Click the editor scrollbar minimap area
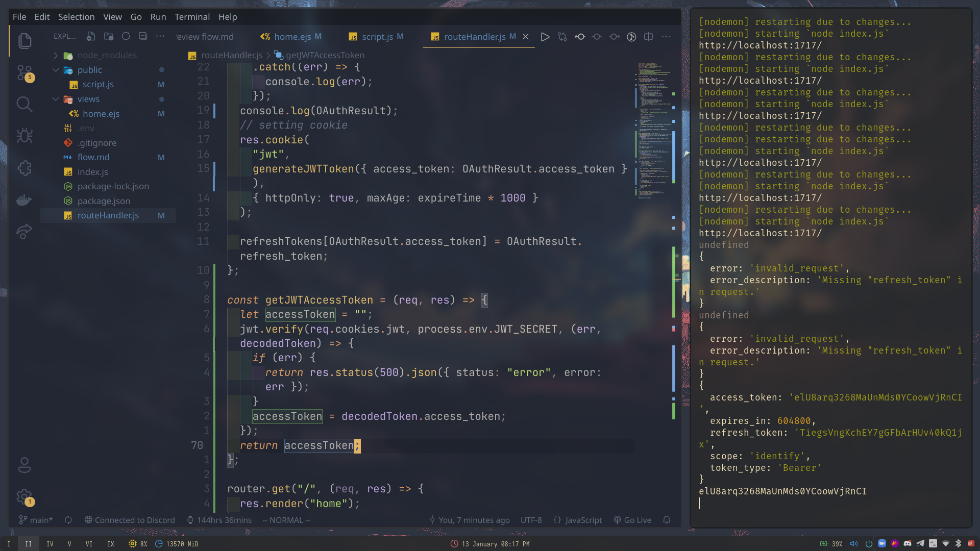Viewport: 980px width, 551px height. coord(653,153)
